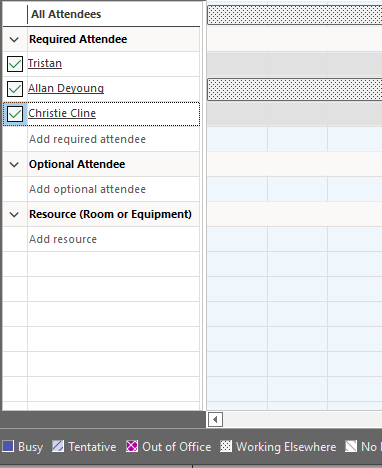The height and width of the screenshot is (468, 382).
Task: Collapse the Optional Attendee section
Action: [x=14, y=165]
